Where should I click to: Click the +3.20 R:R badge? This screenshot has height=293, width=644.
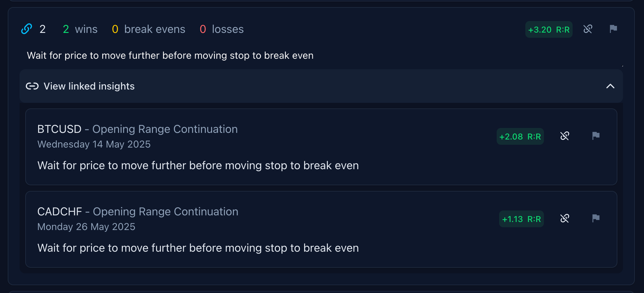click(549, 30)
